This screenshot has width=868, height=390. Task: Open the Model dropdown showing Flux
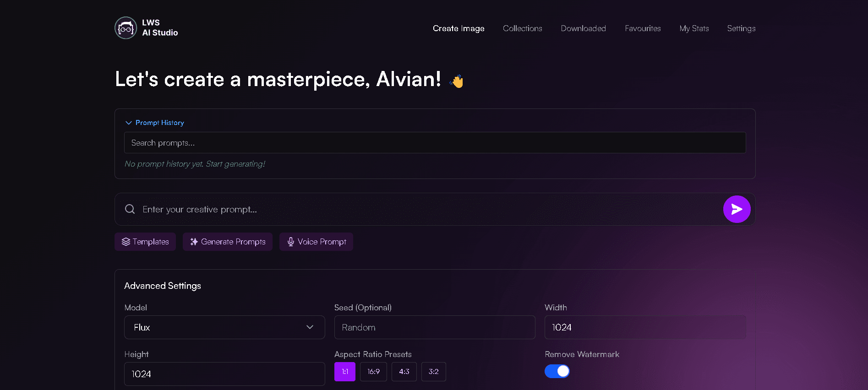coord(224,327)
